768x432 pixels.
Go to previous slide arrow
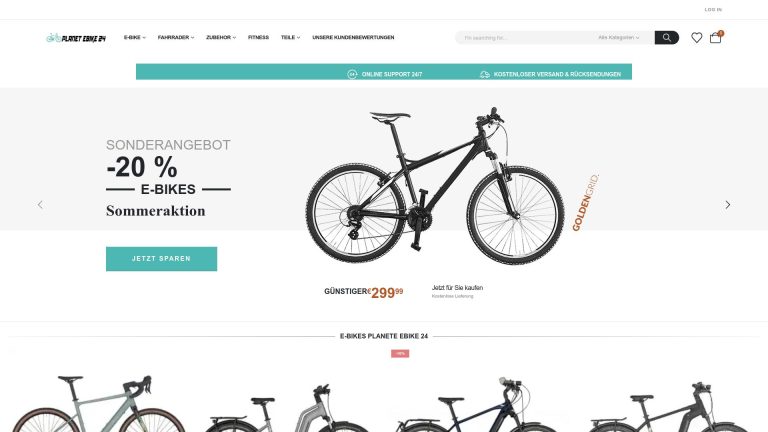coord(40,205)
